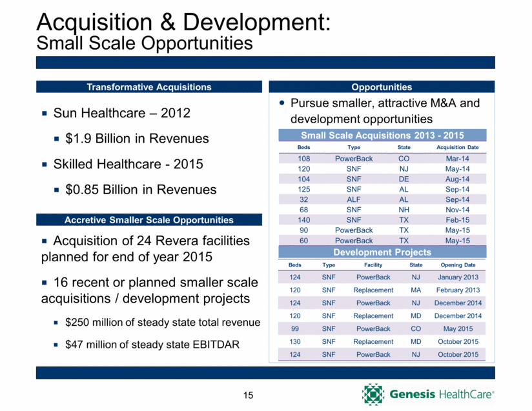Select the 'Mar-14' acquisition date cell
Screen dimensions: 532x411
[457, 158]
